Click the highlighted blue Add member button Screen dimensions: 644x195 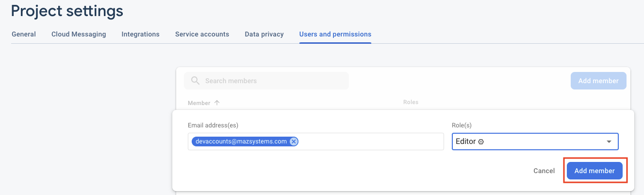point(594,171)
